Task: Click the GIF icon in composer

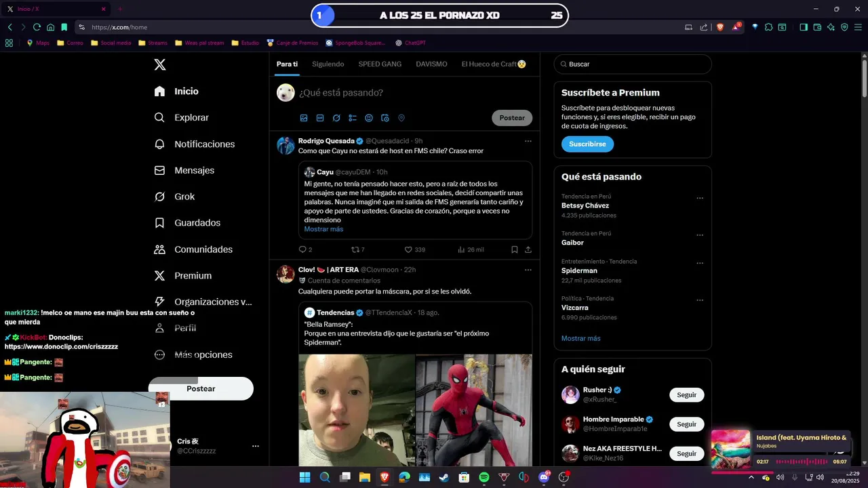Action: pos(320,118)
